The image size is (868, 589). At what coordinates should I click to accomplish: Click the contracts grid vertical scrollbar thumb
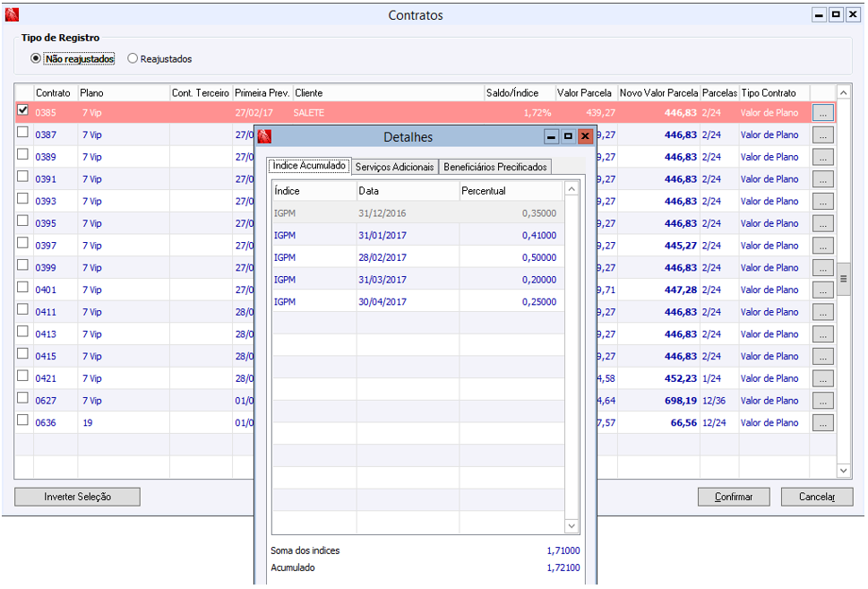point(843,279)
